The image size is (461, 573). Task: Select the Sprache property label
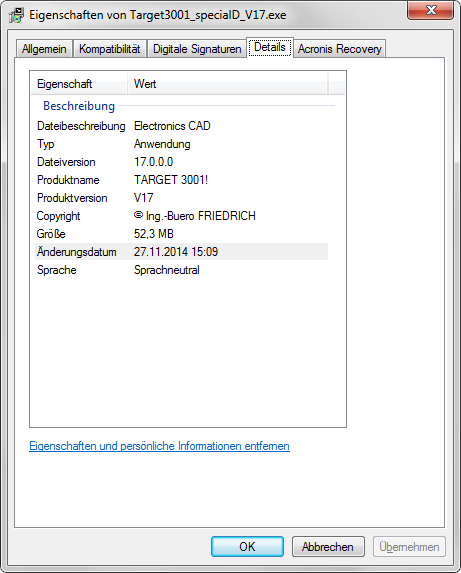point(57,270)
